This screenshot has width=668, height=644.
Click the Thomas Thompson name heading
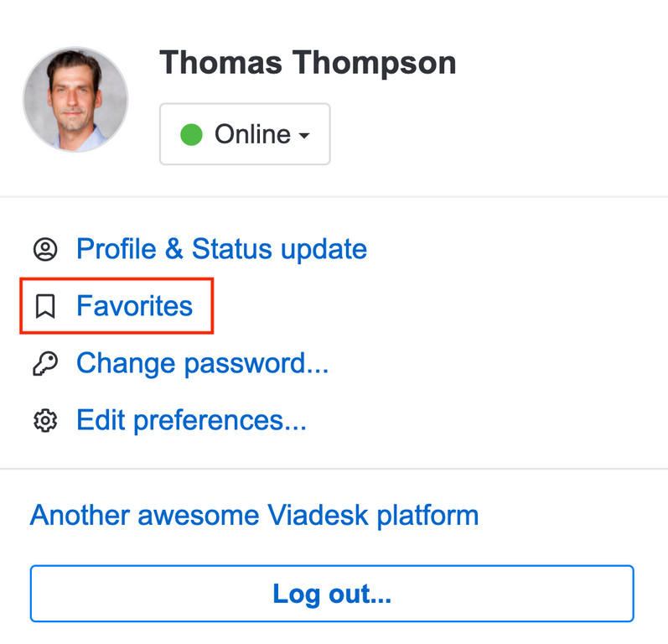point(308,63)
